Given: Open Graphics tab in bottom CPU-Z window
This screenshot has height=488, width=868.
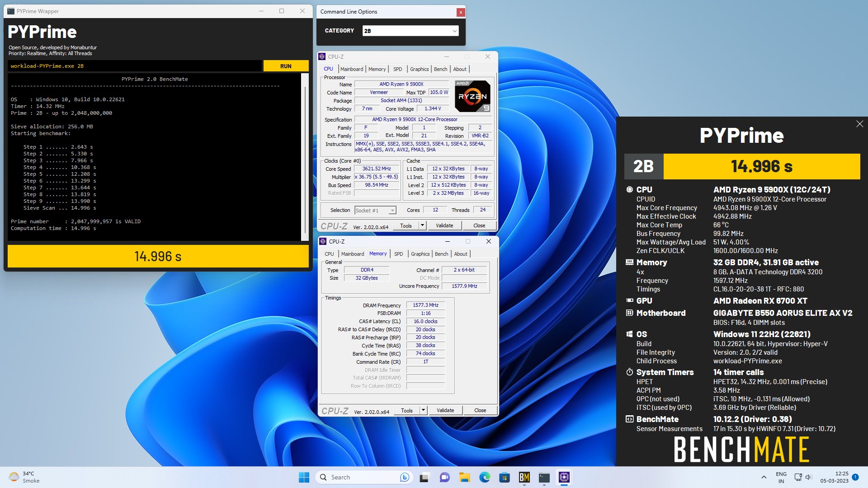Looking at the screenshot, I should tap(420, 254).
